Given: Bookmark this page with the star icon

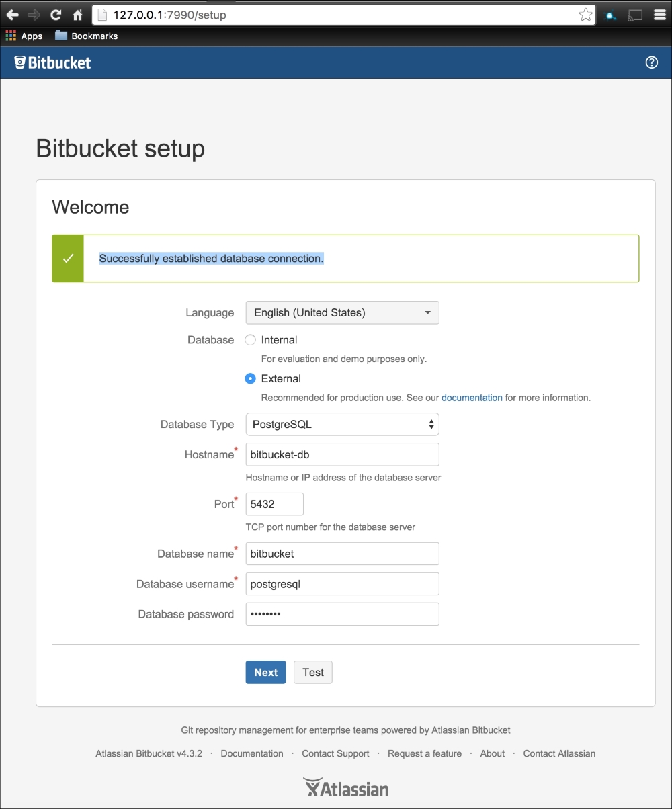Looking at the screenshot, I should (585, 15).
